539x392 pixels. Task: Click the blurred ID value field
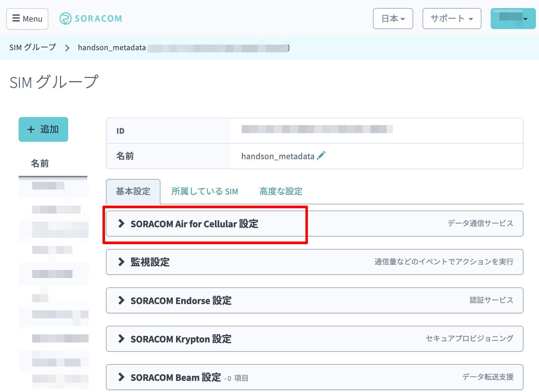coord(317,129)
